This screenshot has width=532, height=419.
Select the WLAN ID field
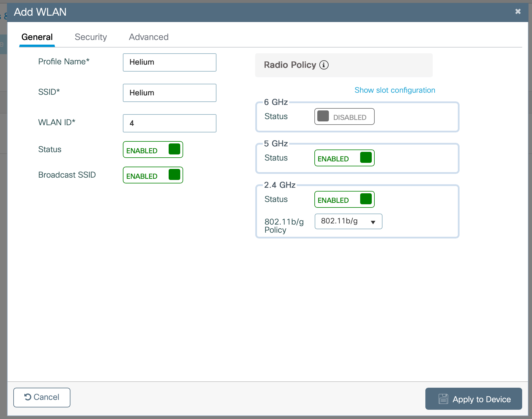pyautogui.click(x=170, y=123)
